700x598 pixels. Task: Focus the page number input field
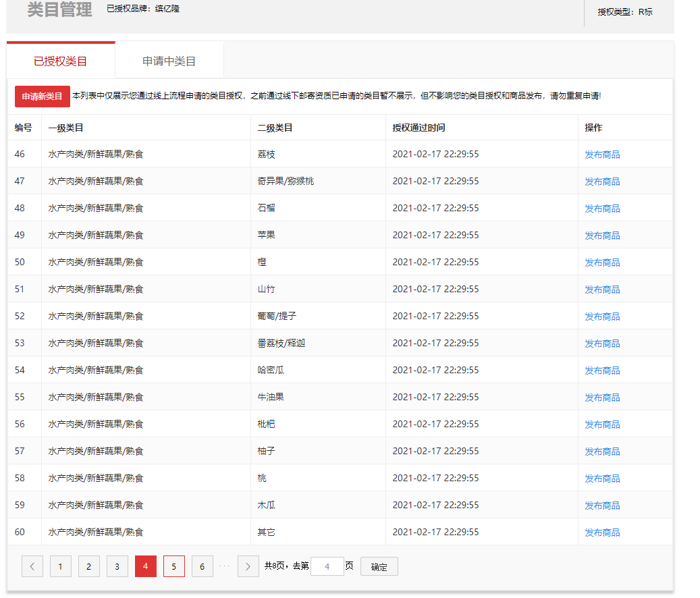click(327, 566)
